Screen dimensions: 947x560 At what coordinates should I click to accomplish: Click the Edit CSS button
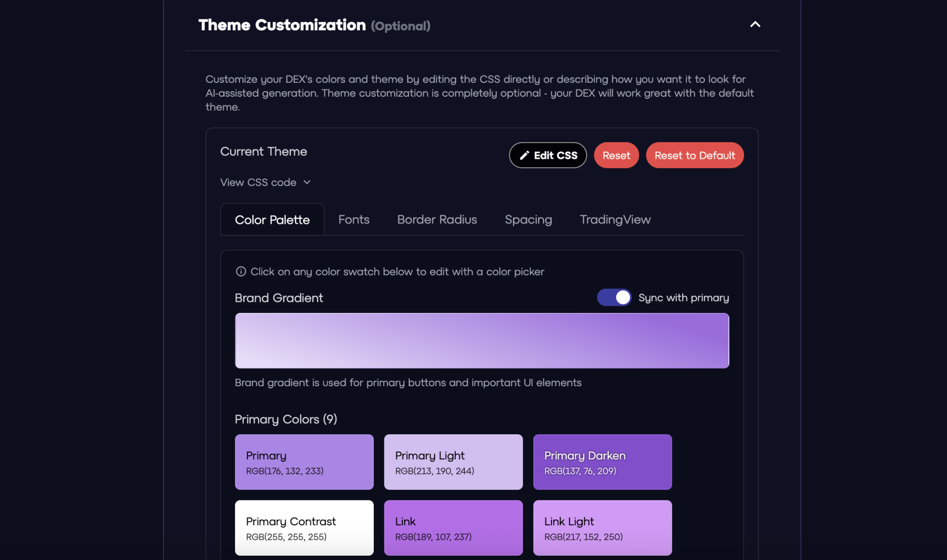coord(548,156)
